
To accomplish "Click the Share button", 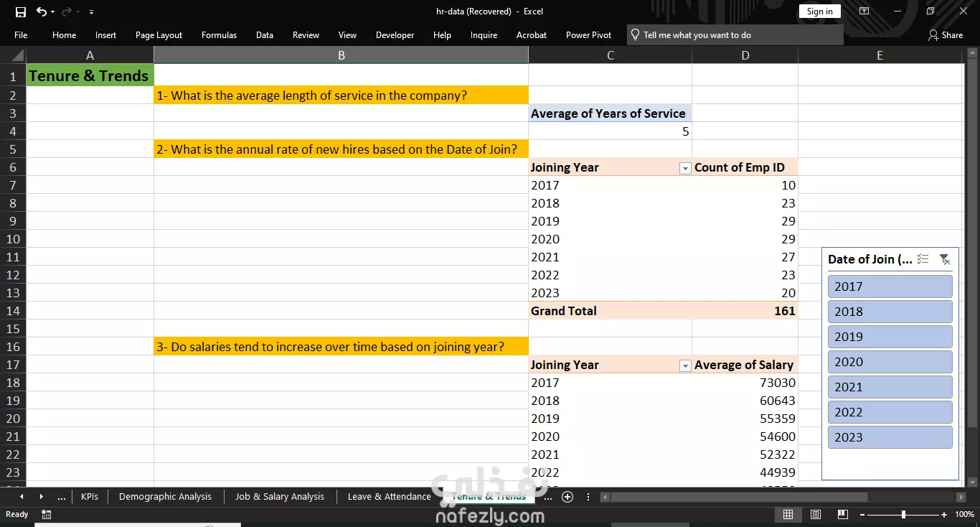I will pyautogui.click(x=946, y=34).
